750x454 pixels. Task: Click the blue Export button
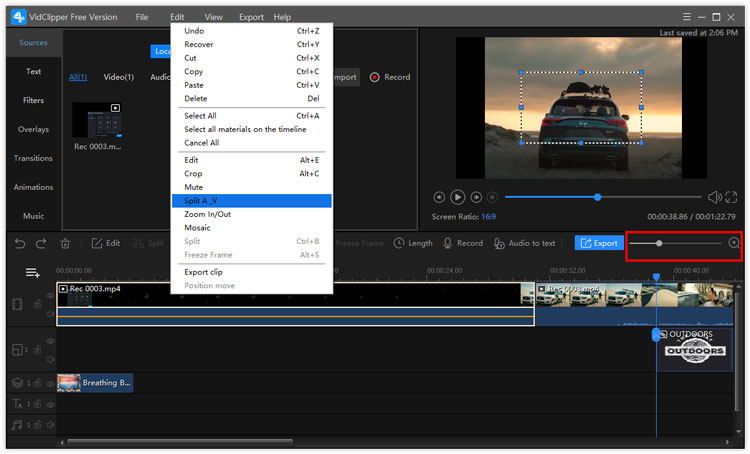(599, 243)
